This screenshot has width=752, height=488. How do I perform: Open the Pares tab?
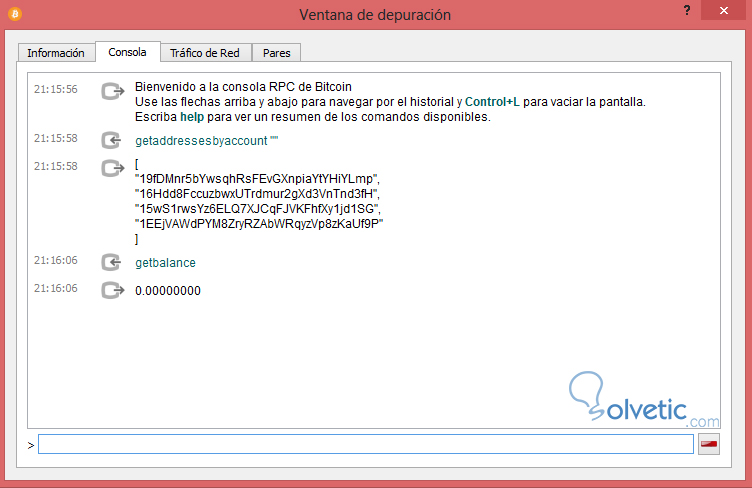(x=276, y=53)
